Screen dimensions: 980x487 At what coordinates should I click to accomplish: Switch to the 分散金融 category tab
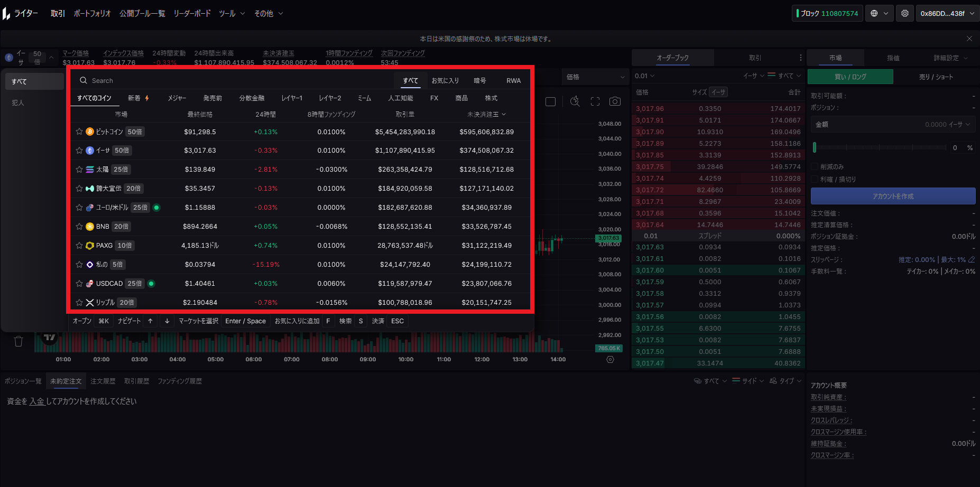coord(252,98)
